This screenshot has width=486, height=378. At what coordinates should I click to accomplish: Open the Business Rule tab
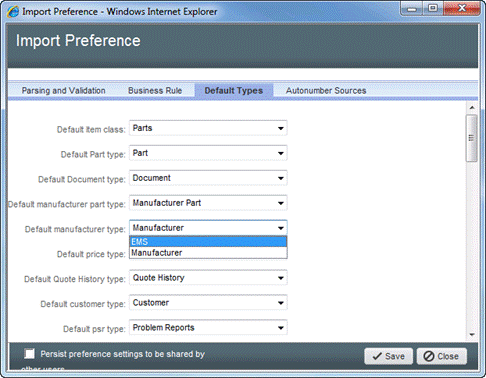155,91
